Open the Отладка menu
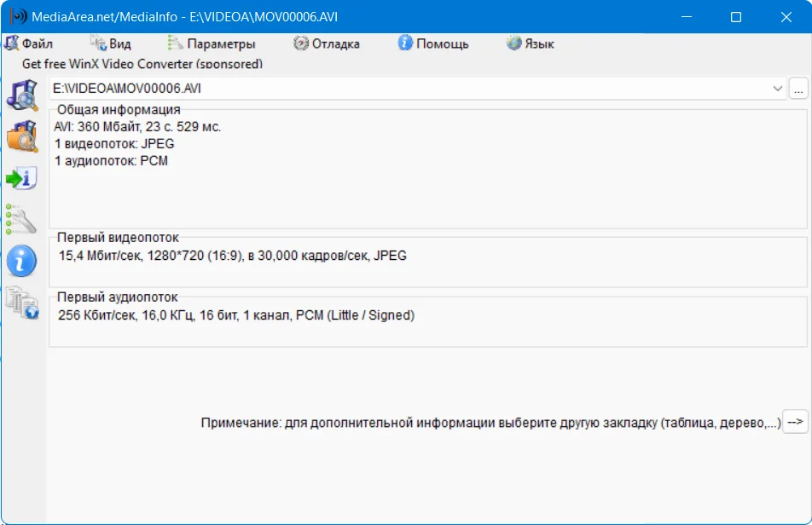Viewport: 812px width, 525px height. click(326, 43)
